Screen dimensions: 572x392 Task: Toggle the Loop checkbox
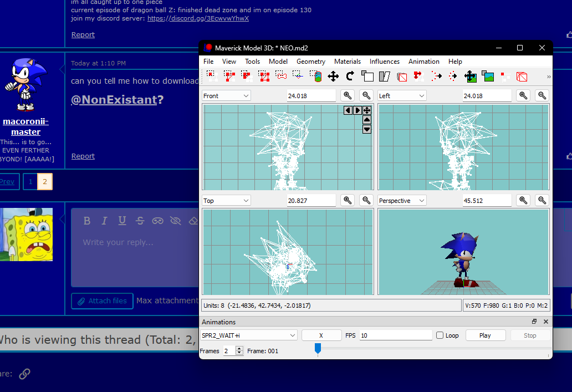click(440, 335)
